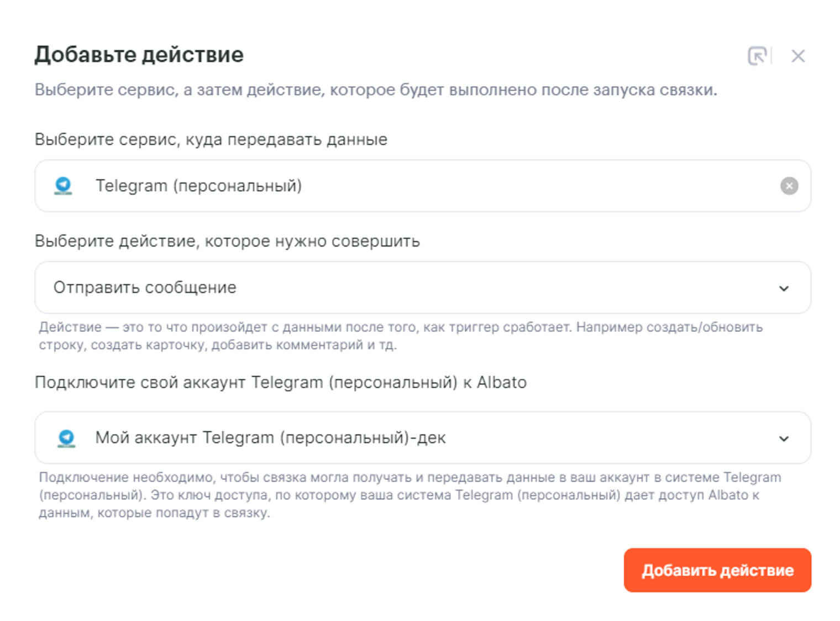Click the Telegram logo in the service field
The width and height of the screenshot is (840, 621).
64,186
